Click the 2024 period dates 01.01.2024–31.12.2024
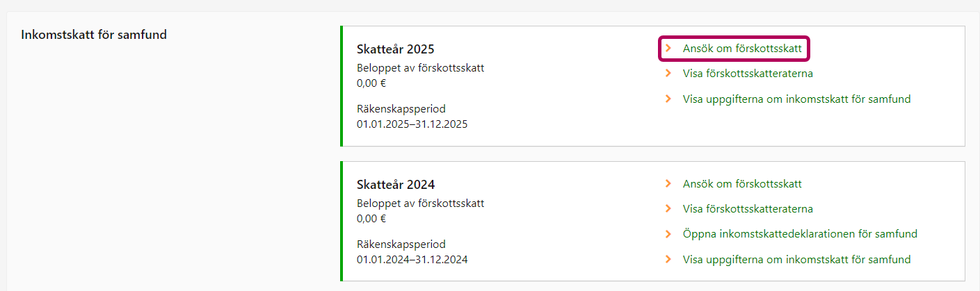The width and height of the screenshot is (980, 291). coord(412,260)
